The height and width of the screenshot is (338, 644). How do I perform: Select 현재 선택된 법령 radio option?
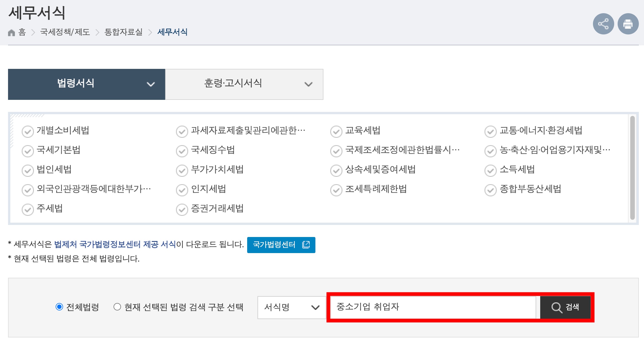click(x=117, y=307)
